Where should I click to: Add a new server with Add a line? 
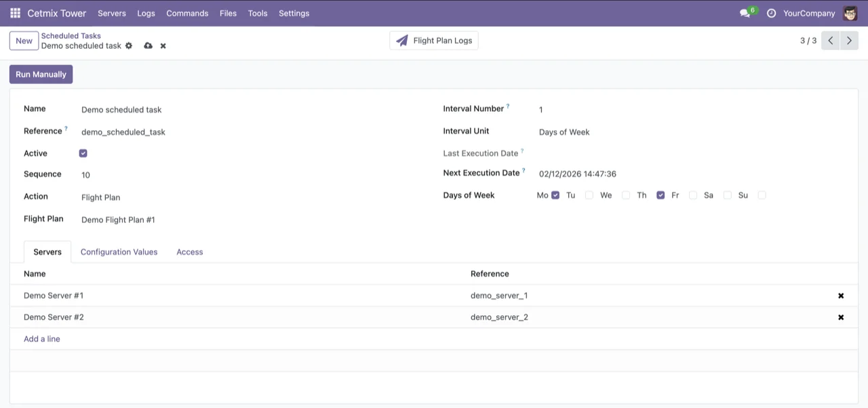[41, 338]
